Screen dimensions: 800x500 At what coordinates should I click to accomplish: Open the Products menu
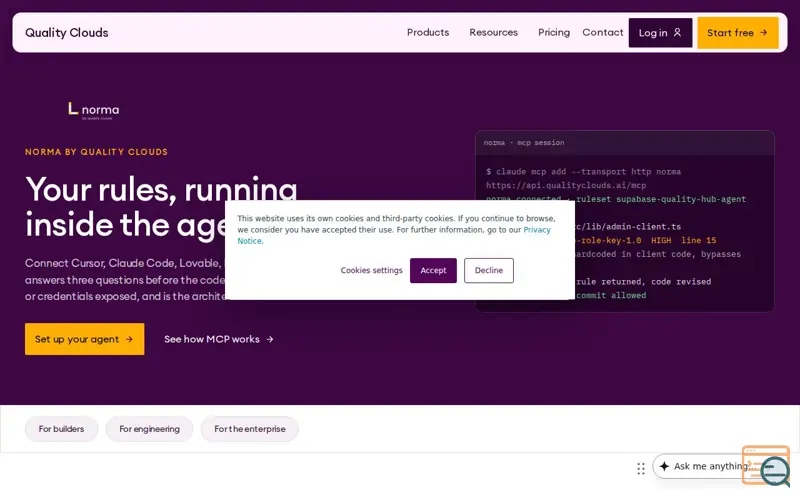pyautogui.click(x=428, y=32)
